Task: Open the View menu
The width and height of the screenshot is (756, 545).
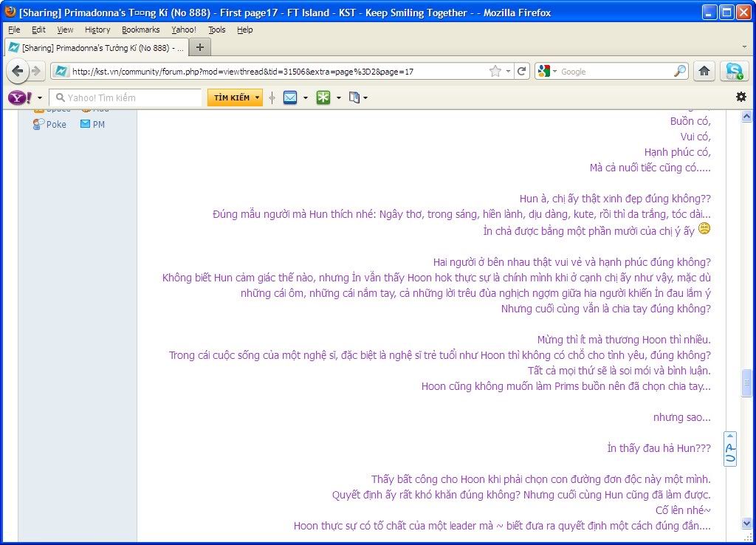Action: pos(65,30)
